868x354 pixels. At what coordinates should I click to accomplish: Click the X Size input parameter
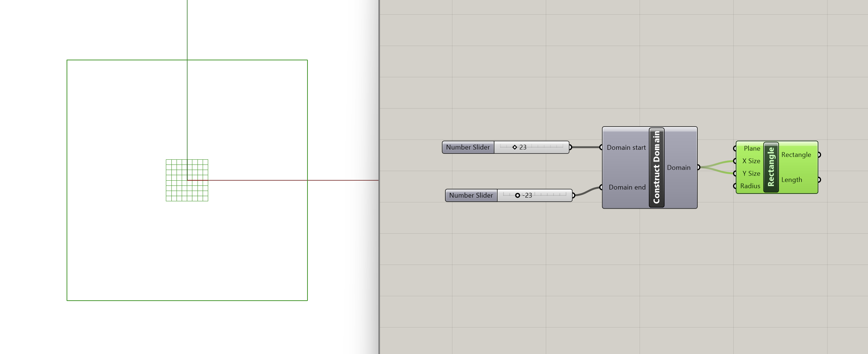751,161
